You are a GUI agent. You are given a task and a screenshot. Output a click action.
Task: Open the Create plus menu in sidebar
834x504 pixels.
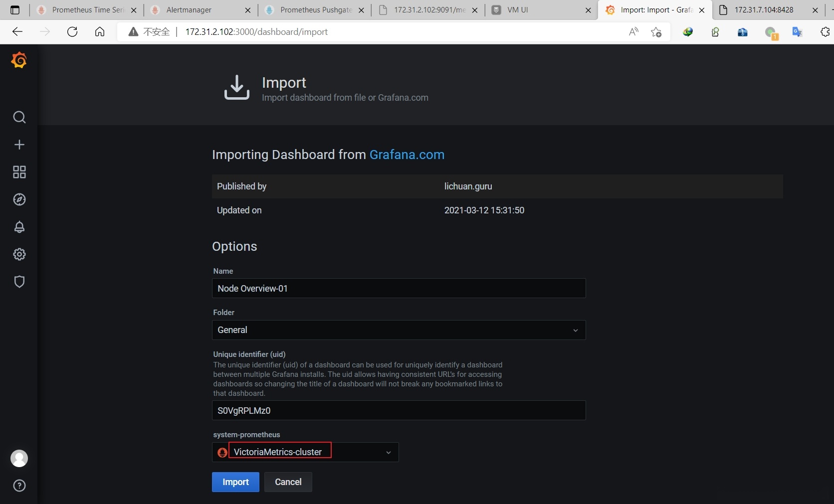[19, 145]
